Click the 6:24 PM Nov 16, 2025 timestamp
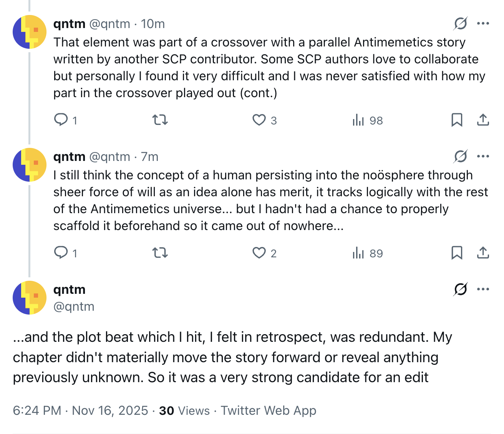This screenshot has height=434, width=504. (80, 411)
